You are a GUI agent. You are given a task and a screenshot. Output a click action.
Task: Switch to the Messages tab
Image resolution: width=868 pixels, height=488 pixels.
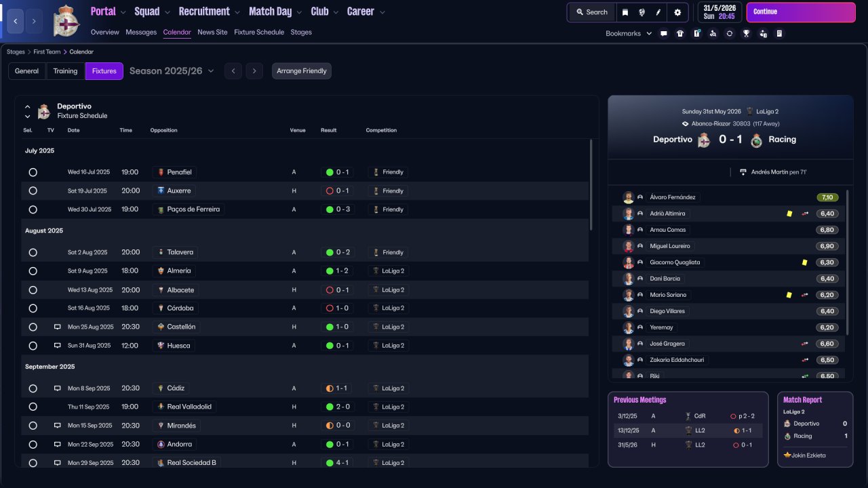(x=141, y=32)
